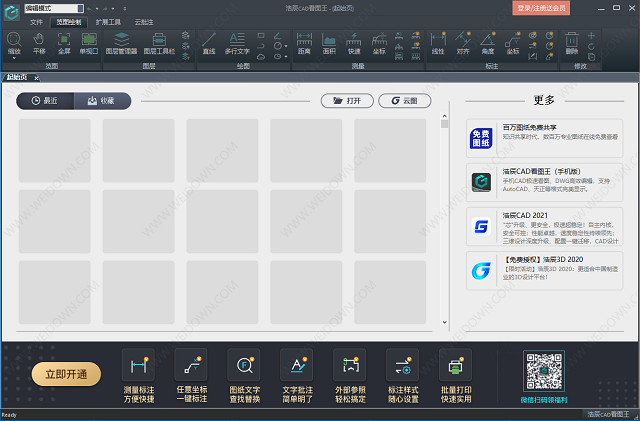Open the 图纸文字 查找替换 feature icon
This screenshot has width=640, height=421.
coord(244,365)
